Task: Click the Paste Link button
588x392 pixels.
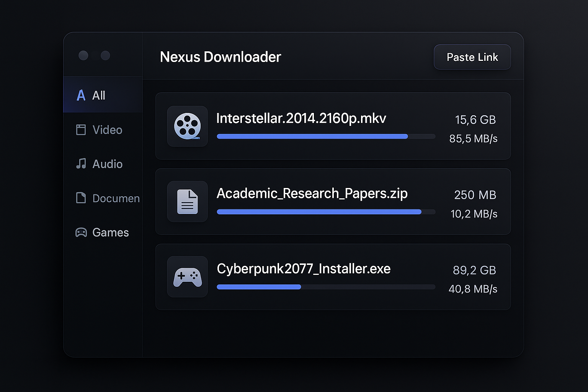Action: click(472, 57)
